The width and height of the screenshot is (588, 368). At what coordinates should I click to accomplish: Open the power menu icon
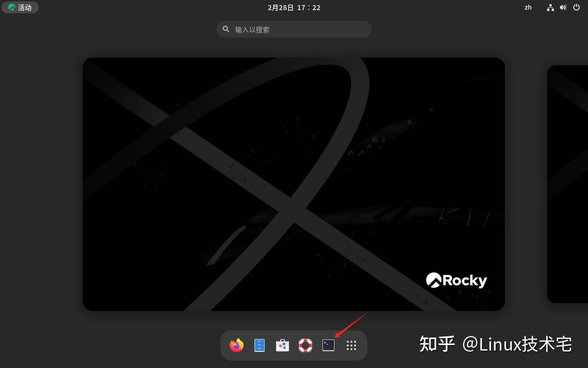[577, 7]
